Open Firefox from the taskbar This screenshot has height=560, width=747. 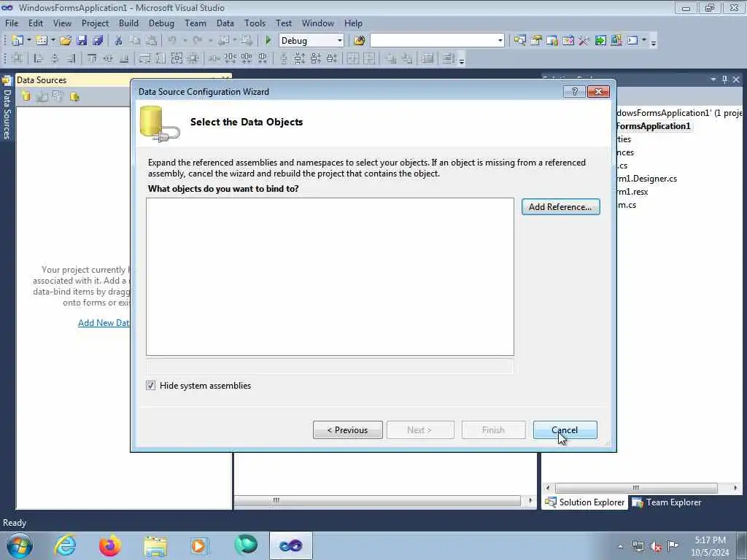(109, 545)
